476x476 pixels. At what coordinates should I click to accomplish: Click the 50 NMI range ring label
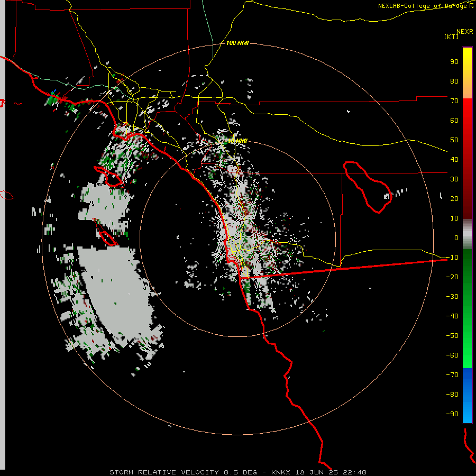(x=237, y=141)
